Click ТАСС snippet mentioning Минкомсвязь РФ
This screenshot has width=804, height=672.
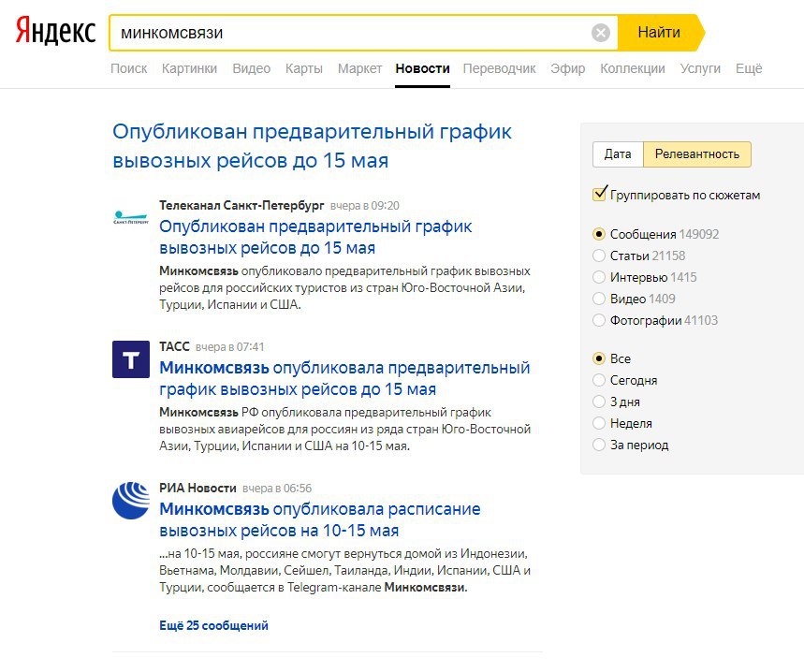point(344,429)
